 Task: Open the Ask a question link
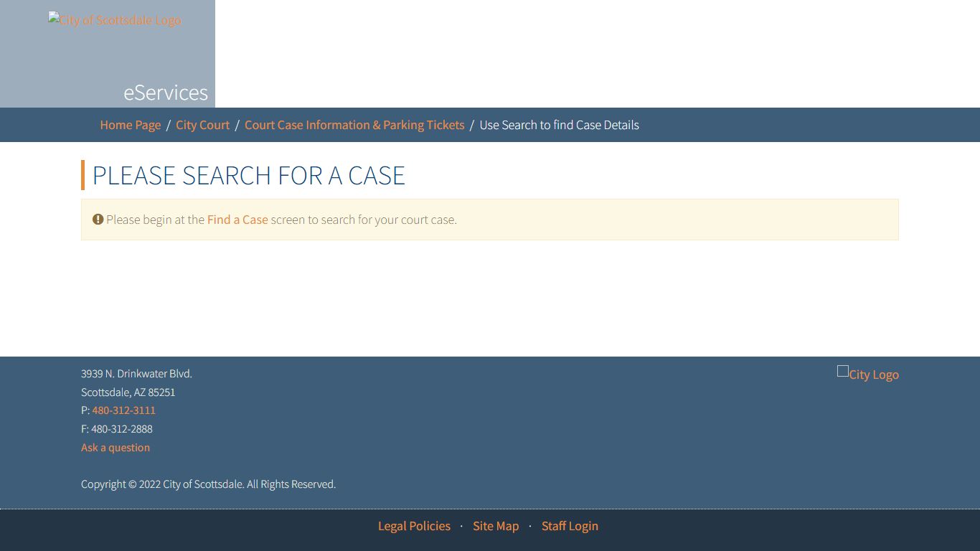click(x=116, y=448)
